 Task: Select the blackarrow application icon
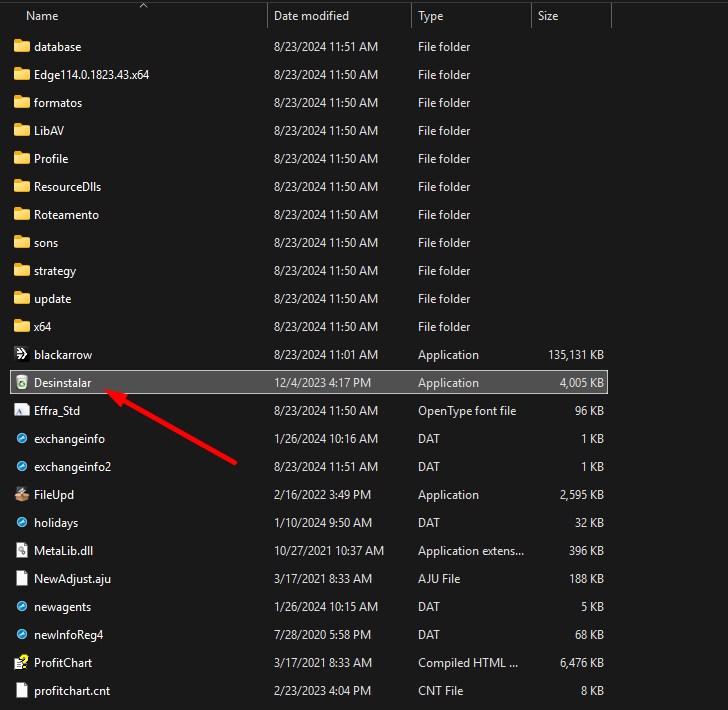point(22,355)
